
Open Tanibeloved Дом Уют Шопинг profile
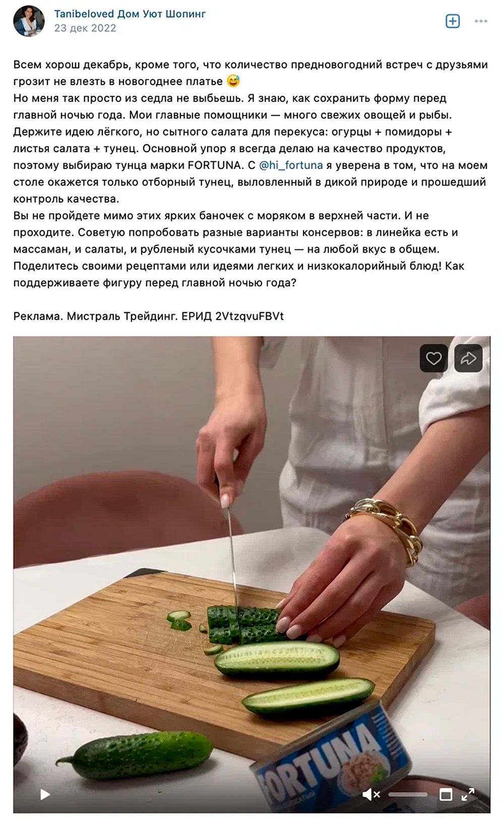click(130, 14)
